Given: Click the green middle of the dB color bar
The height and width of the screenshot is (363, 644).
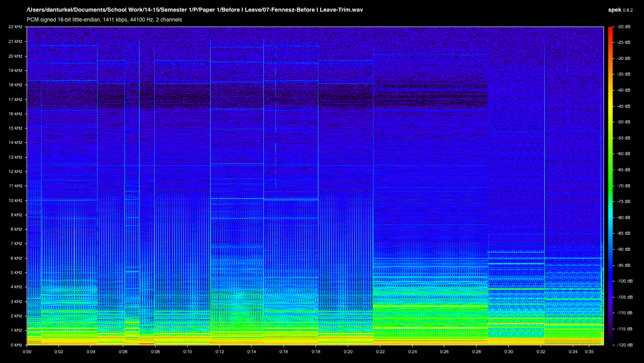Looking at the screenshot, I should coord(610,186).
